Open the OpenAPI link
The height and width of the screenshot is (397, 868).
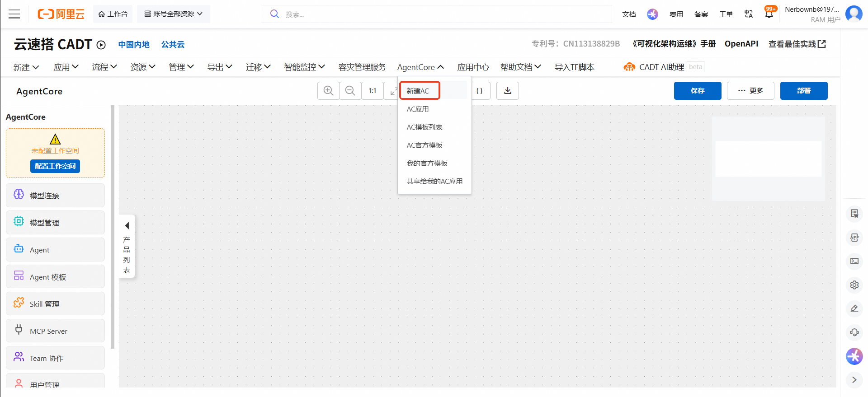tap(741, 44)
